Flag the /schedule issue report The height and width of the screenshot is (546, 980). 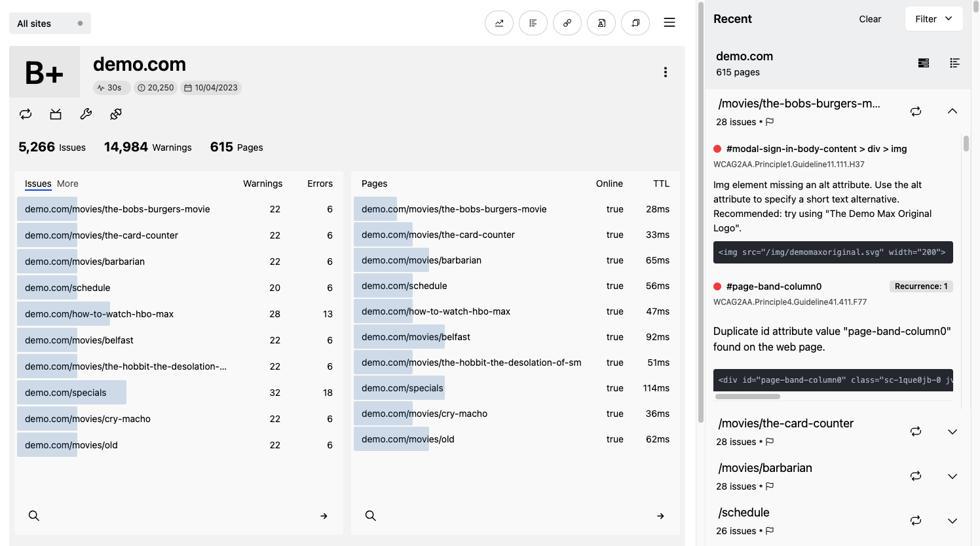tap(770, 531)
